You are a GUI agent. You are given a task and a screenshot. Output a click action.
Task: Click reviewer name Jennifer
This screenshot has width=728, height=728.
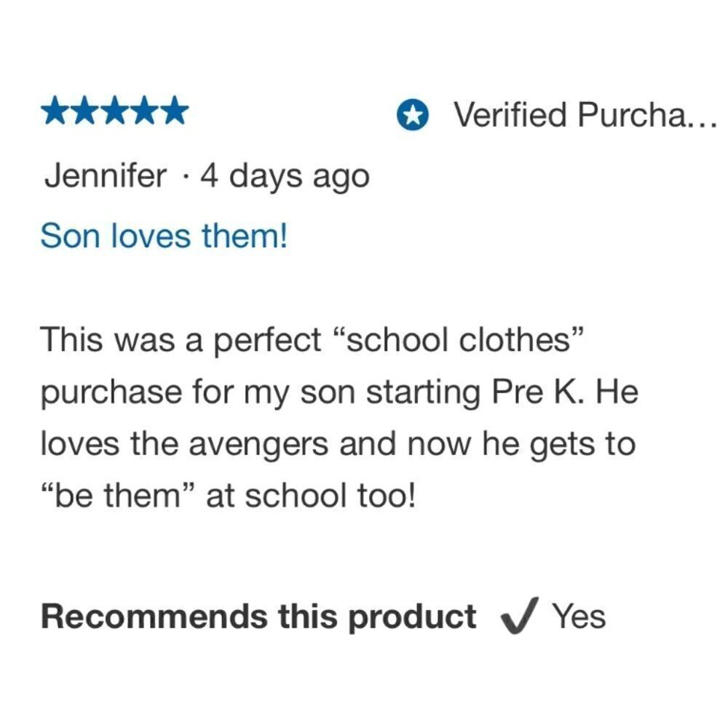coord(106,176)
